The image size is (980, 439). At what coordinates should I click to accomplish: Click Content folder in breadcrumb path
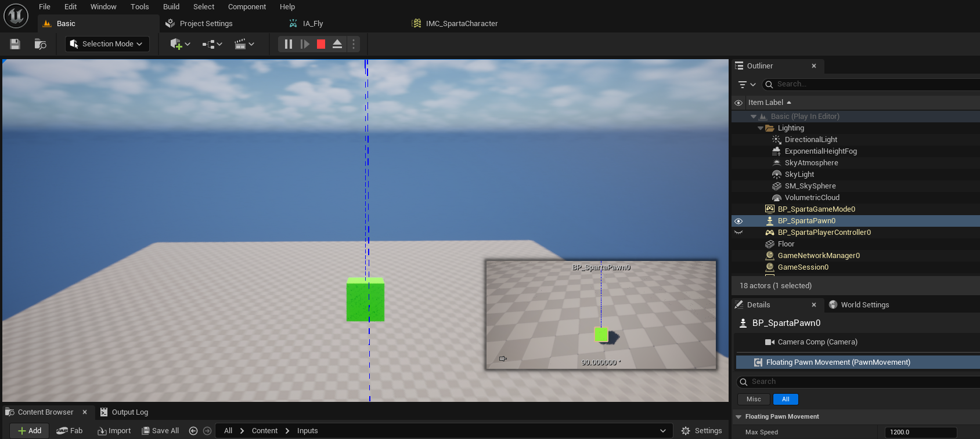[x=264, y=431]
